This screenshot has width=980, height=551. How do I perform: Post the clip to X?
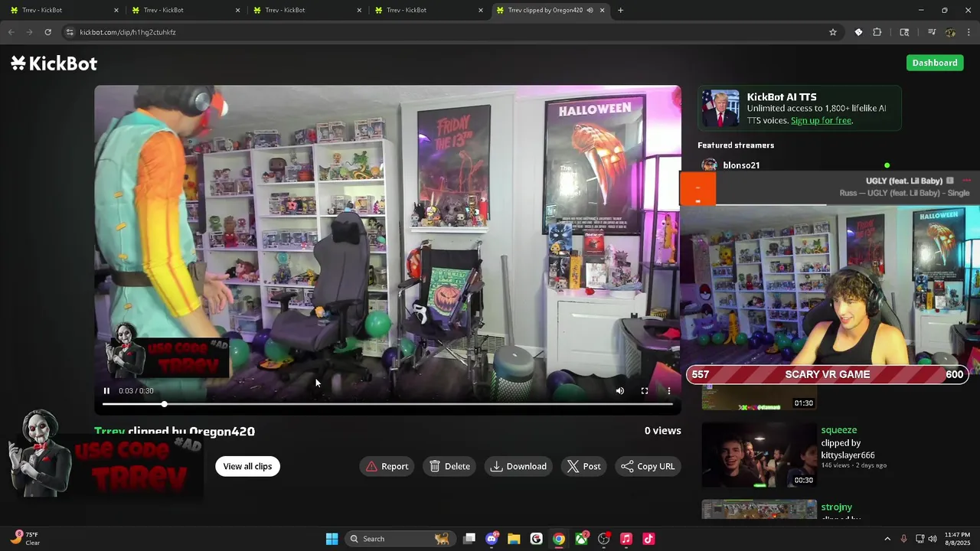[x=583, y=466]
